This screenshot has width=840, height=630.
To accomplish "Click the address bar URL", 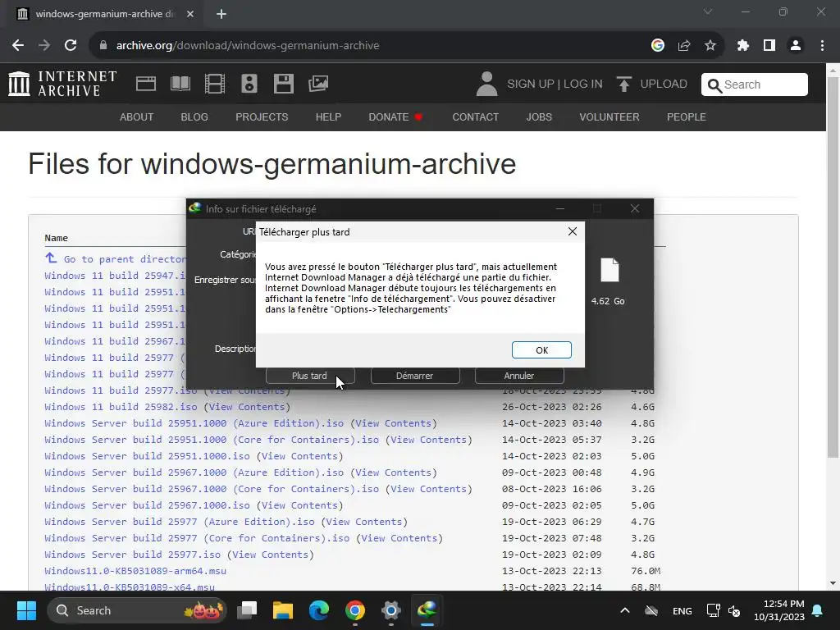I will [248, 46].
